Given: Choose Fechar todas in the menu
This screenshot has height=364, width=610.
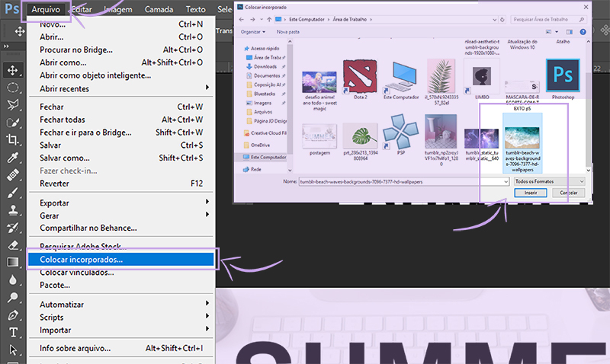Looking at the screenshot, I should pos(120,120).
